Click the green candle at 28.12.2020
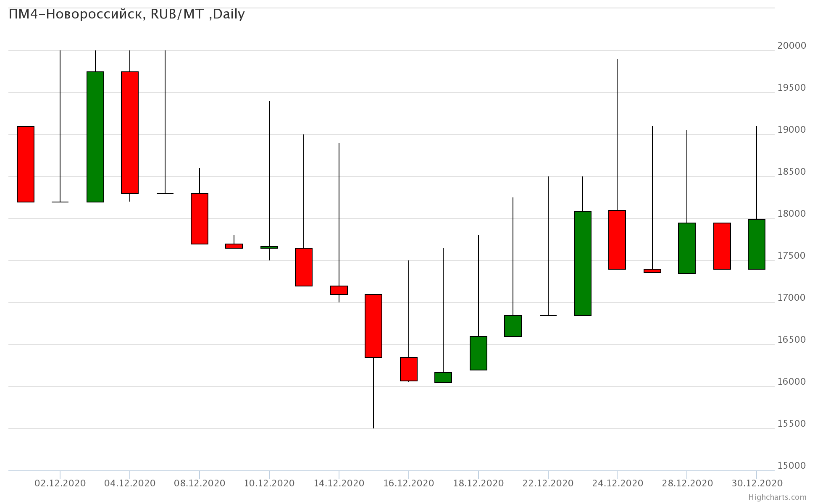The height and width of the screenshot is (504, 815). tap(687, 248)
